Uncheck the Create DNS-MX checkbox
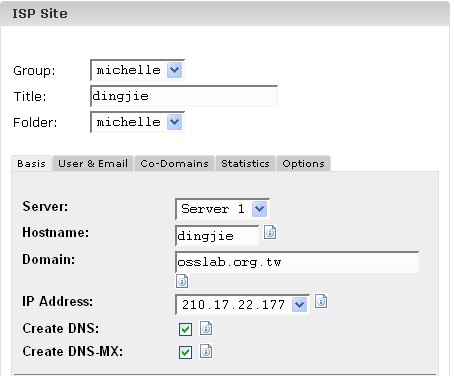 tap(185, 352)
